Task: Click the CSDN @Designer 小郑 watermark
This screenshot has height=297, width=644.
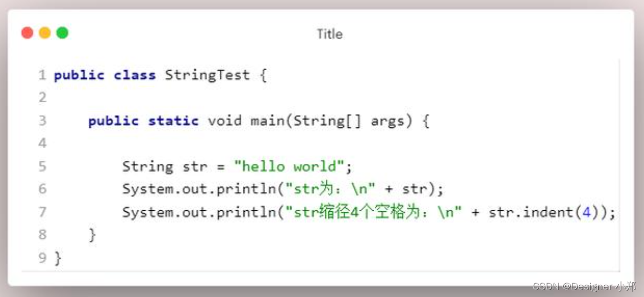Action: pos(584,286)
